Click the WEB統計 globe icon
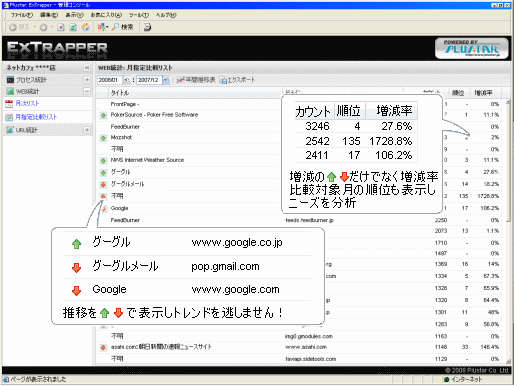Screen dimensions: 514x386 point(10,91)
